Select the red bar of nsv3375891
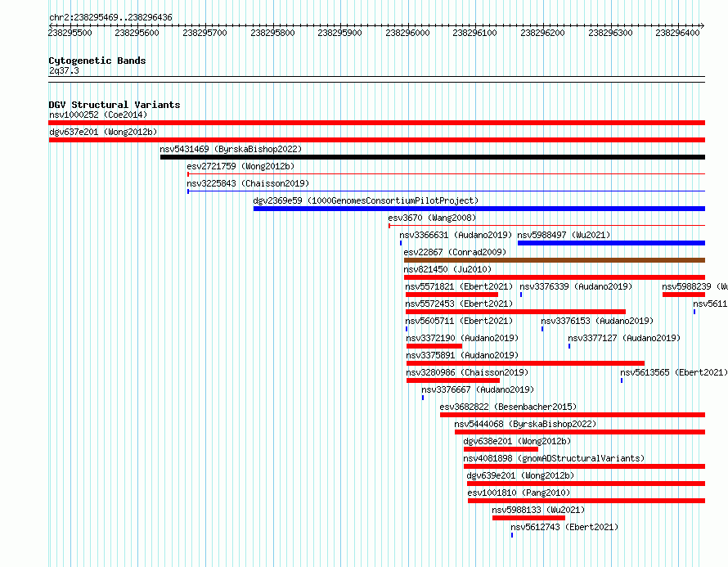 (x=526, y=363)
